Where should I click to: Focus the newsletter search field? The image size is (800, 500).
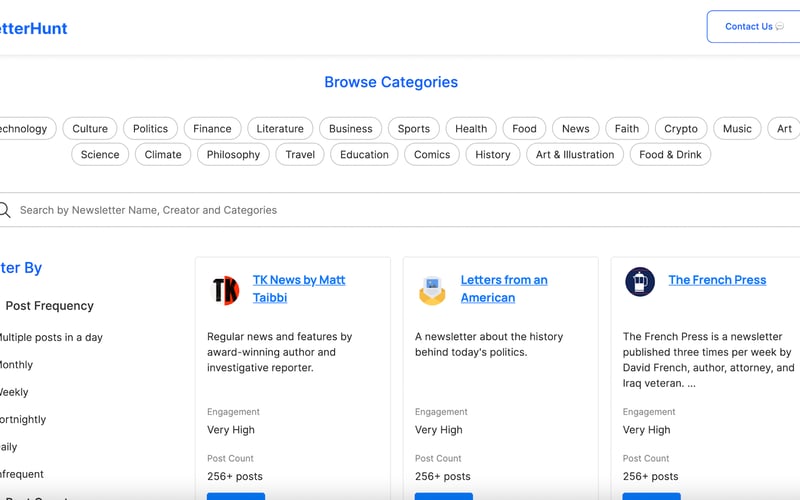[x=400, y=210]
